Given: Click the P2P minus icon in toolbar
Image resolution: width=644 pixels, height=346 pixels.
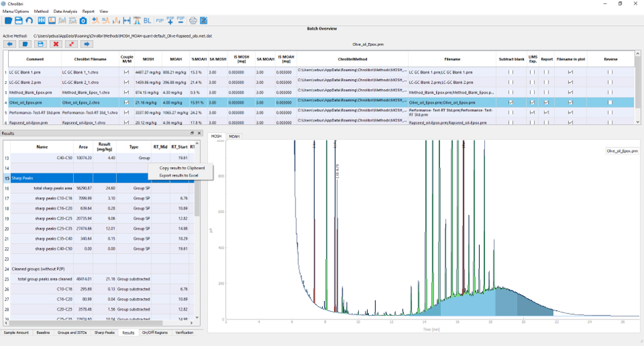Looking at the screenshot, I should (181, 20).
